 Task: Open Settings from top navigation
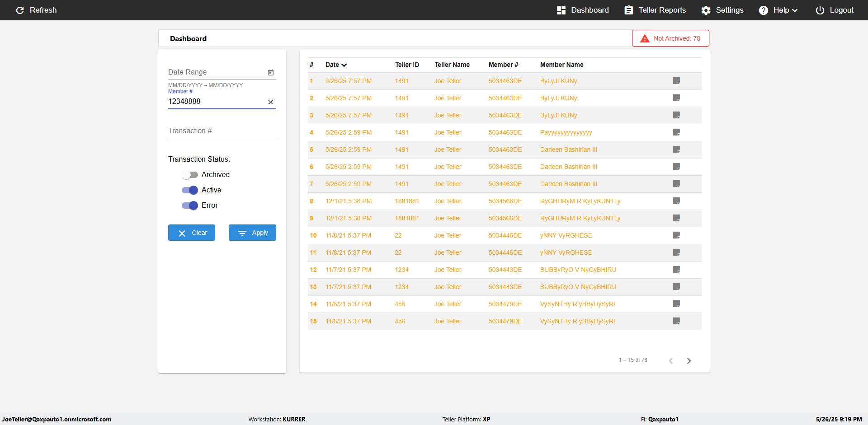click(x=722, y=10)
